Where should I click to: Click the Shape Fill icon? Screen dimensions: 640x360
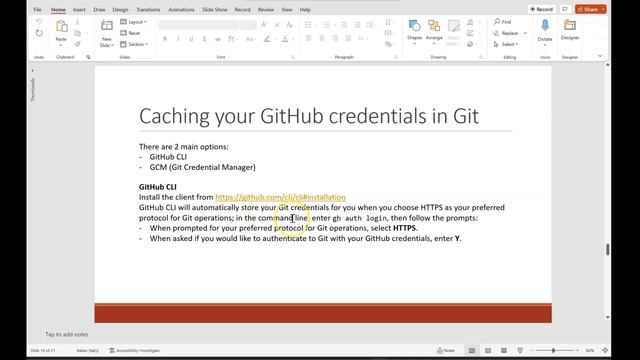click(x=470, y=22)
